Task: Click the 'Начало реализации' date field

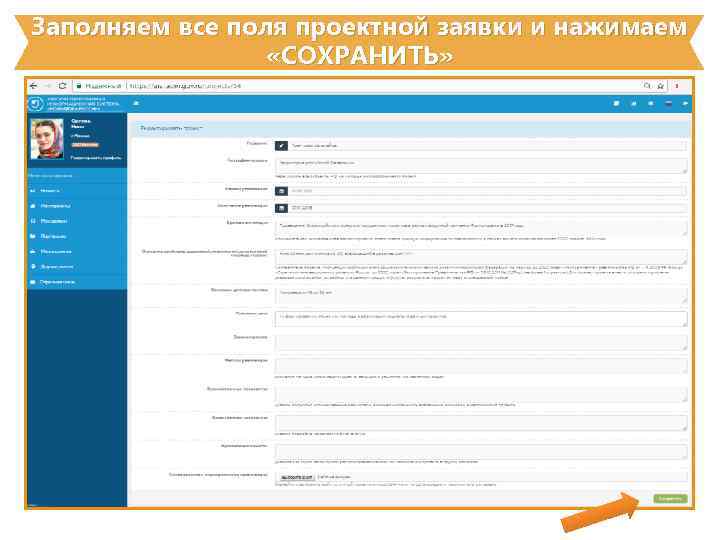Action: 488,191
